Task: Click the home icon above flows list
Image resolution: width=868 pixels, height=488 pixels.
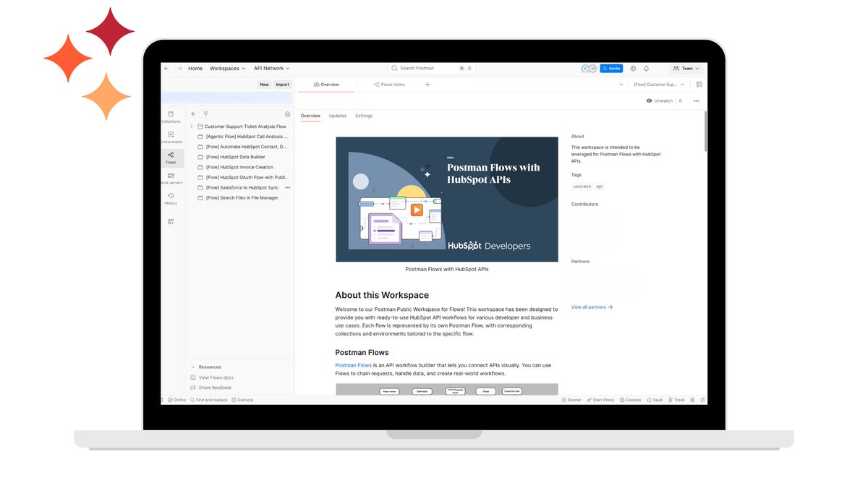Action: (287, 114)
